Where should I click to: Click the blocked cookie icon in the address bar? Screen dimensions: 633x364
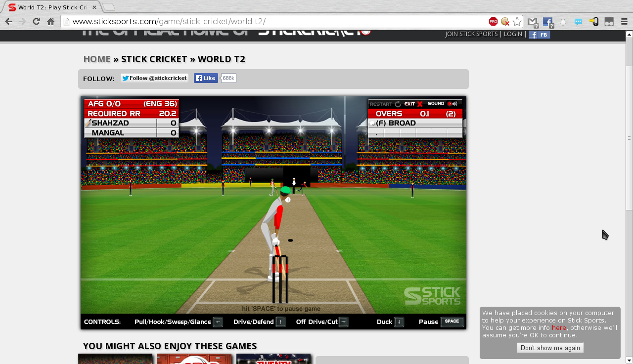pos(505,21)
